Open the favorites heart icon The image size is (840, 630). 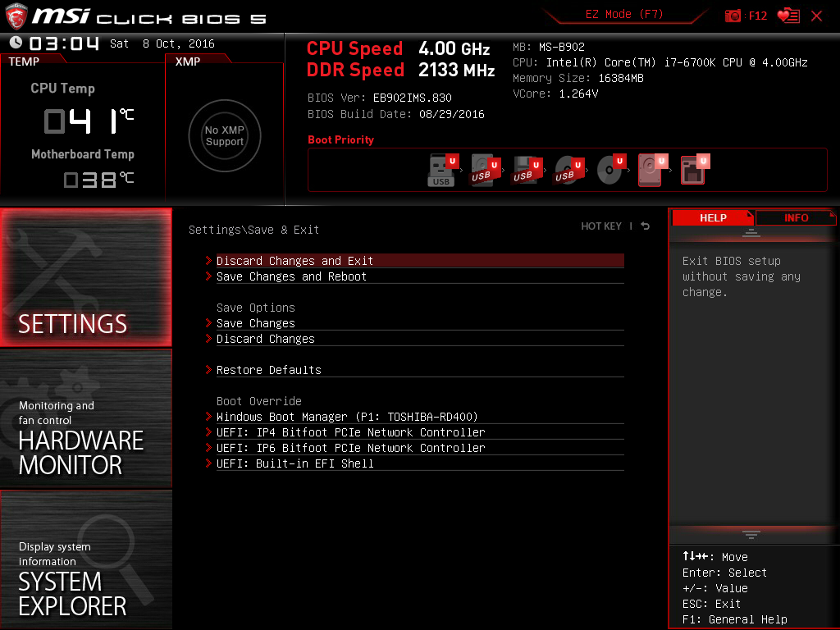(x=788, y=16)
